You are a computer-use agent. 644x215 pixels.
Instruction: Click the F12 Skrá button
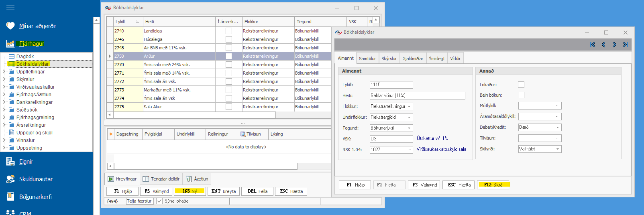[493, 185]
